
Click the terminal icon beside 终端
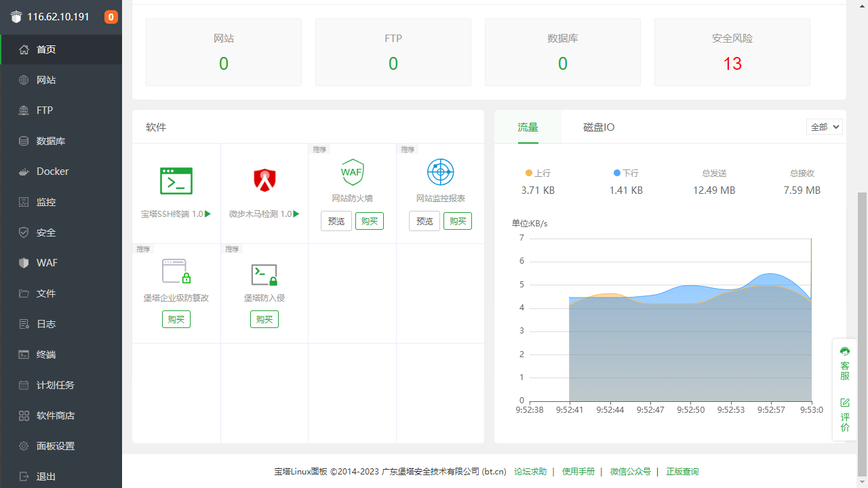click(x=24, y=354)
